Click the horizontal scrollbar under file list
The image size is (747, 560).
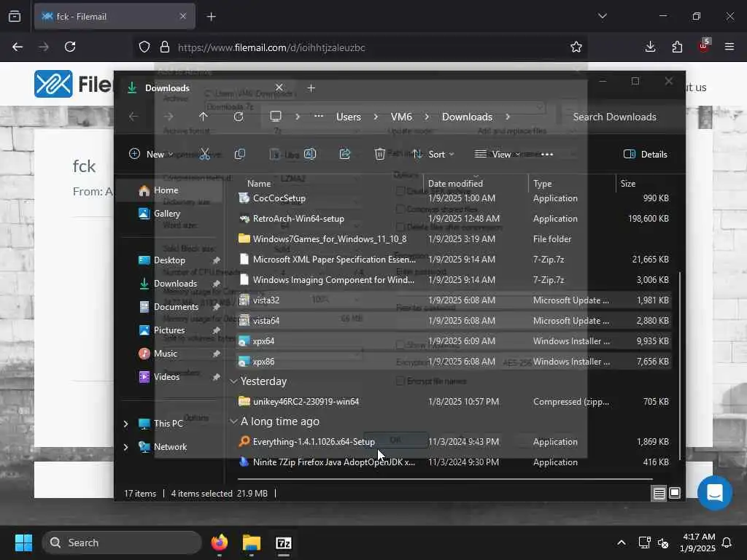tap(445, 479)
